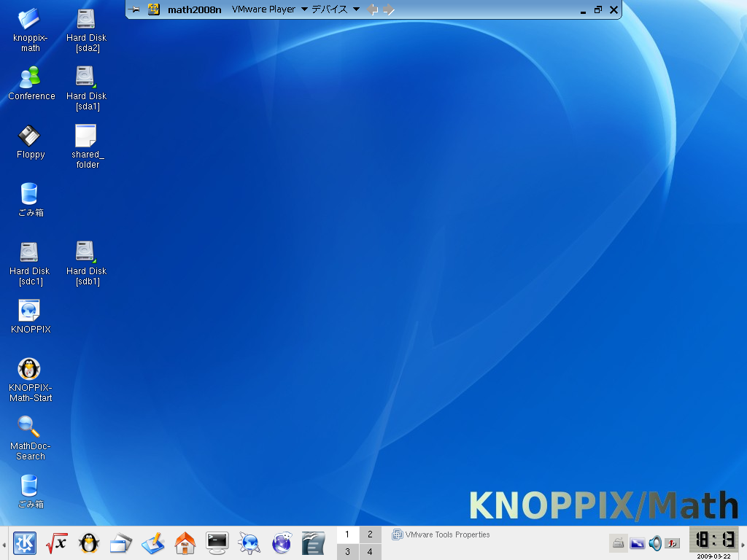Screen dimensions: 747x560
Task: Show desktop with pencil panel icon
Action: (153, 543)
